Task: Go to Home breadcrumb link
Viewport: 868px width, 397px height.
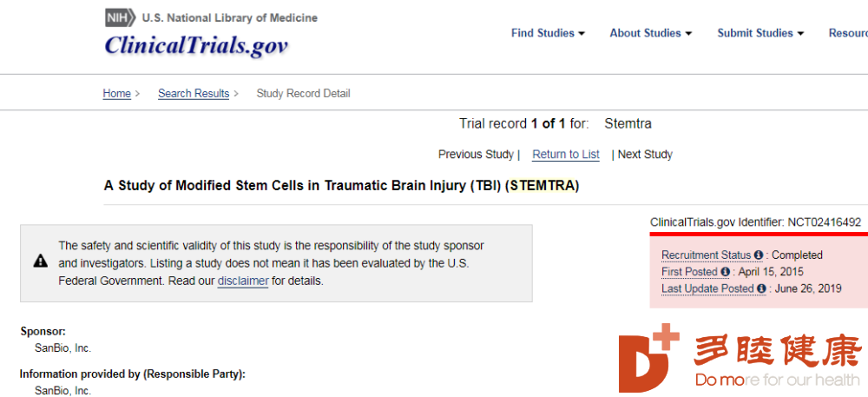Action: point(117,94)
